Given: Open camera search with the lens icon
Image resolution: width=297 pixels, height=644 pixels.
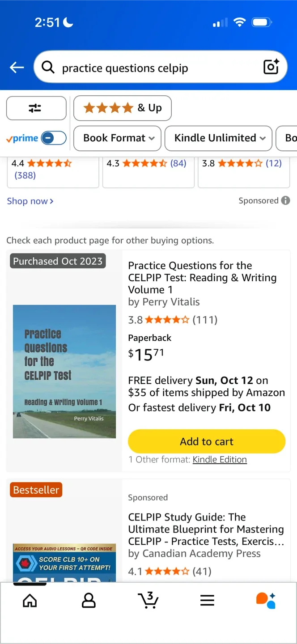Looking at the screenshot, I should coord(271,67).
